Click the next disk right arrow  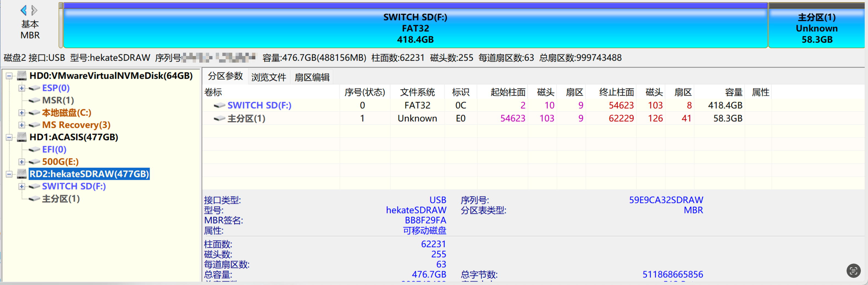(34, 10)
